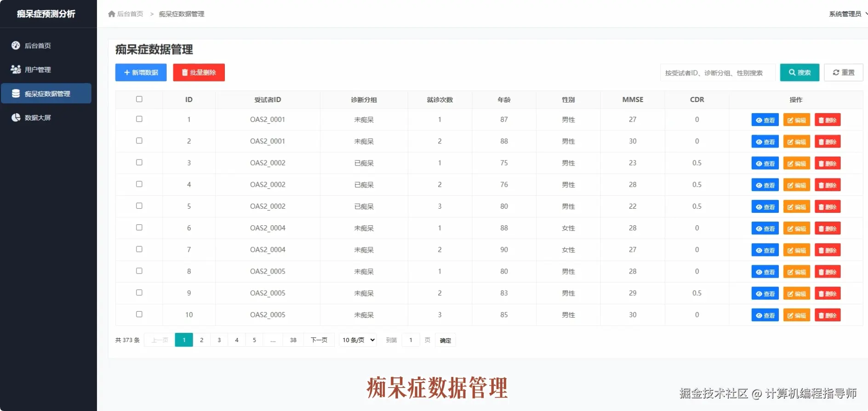This screenshot has width=868, height=411.
Task: Open the 10 条/页 page size dropdown
Action: [x=358, y=340]
